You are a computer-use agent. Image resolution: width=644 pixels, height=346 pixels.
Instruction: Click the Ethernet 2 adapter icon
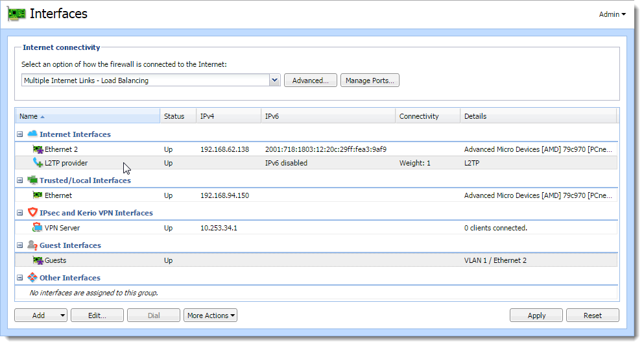[x=38, y=149]
